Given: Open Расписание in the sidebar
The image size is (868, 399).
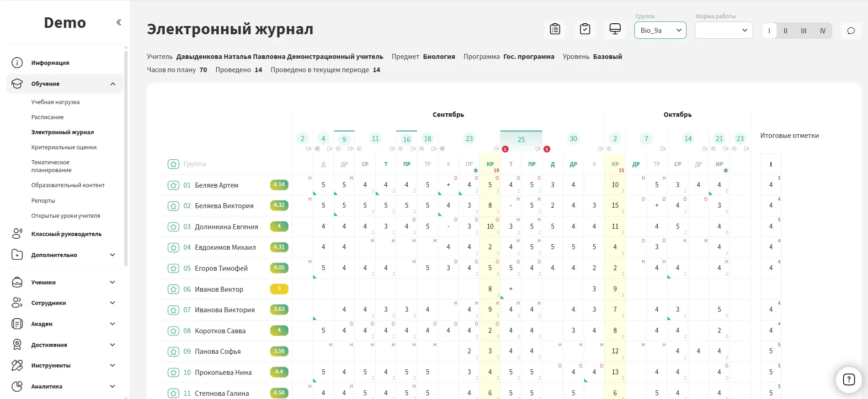Looking at the screenshot, I should (48, 117).
